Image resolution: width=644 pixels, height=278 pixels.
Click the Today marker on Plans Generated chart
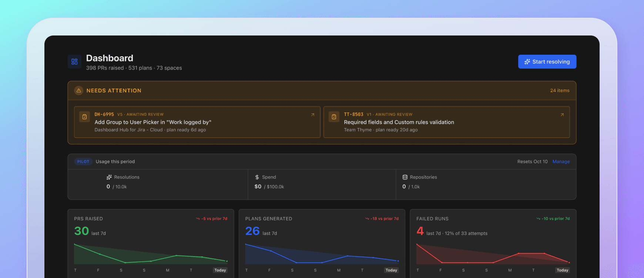[x=391, y=270]
